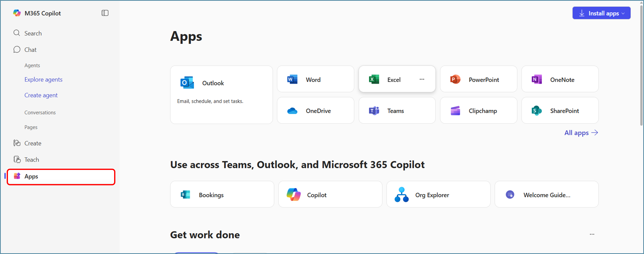Screen dimensions: 644x254
Task: Select Create agent
Action: pos(41,95)
